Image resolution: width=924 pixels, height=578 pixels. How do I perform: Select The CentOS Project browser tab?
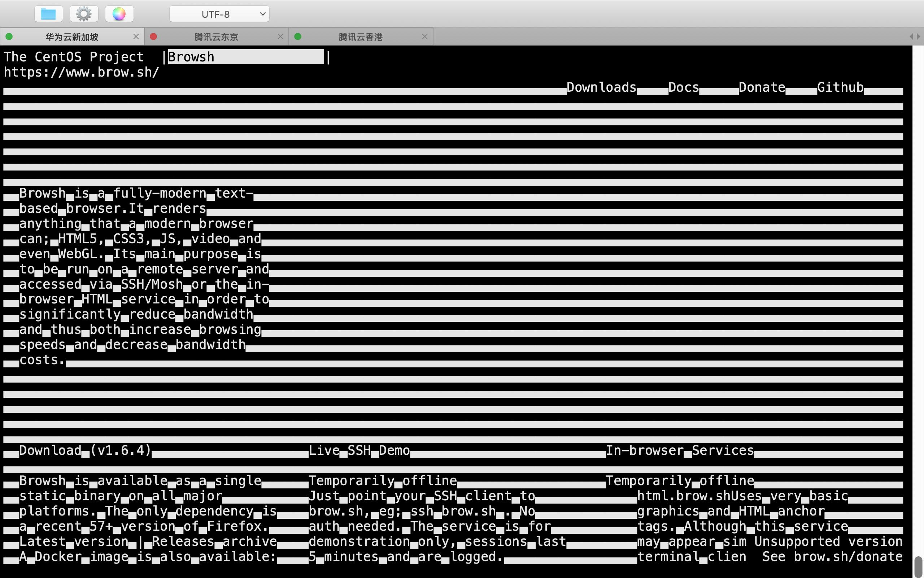74,57
